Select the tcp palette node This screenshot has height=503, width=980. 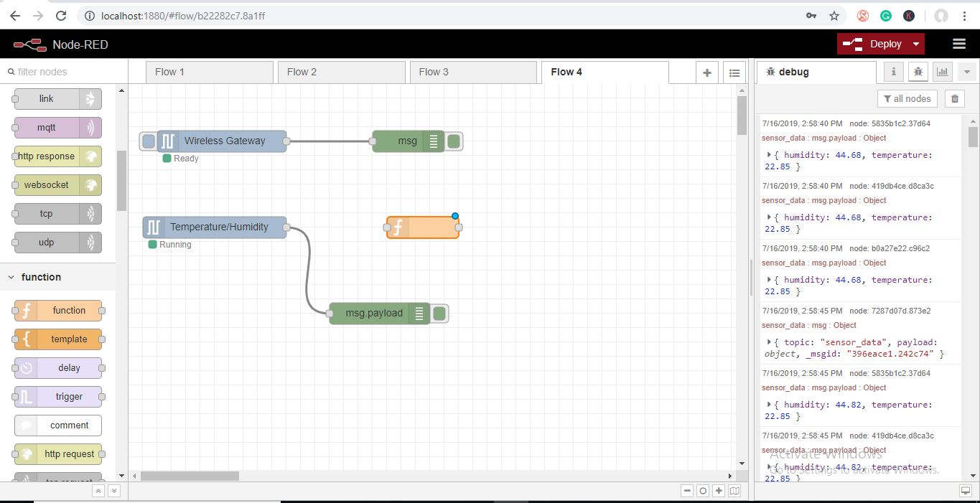click(x=57, y=214)
